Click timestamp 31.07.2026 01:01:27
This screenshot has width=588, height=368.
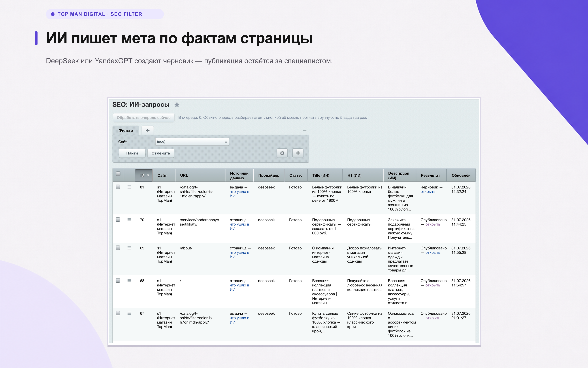461,316
